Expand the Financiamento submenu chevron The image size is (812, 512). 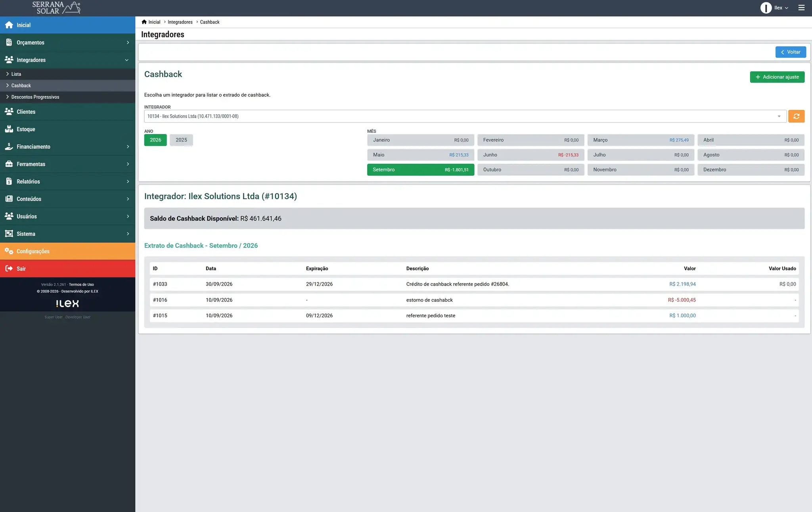pos(128,146)
